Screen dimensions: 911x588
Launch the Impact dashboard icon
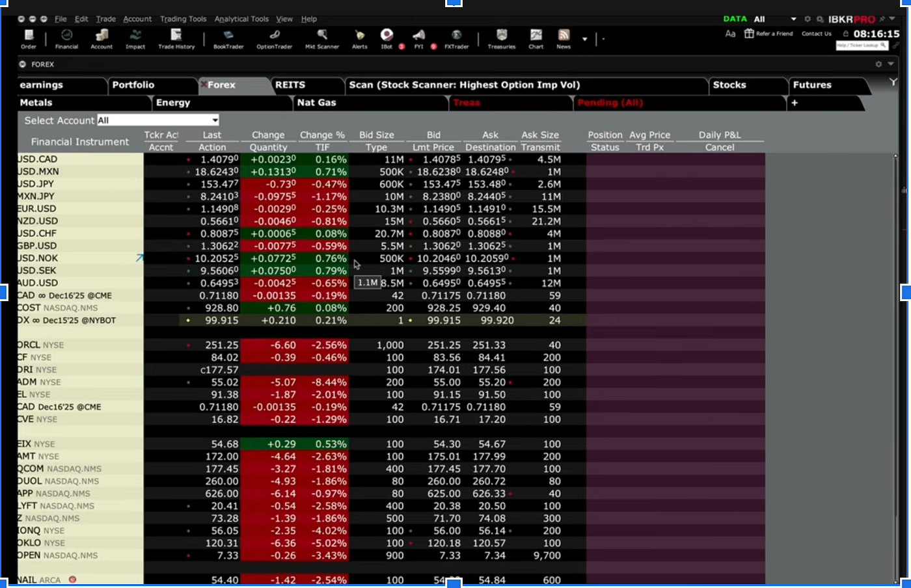point(135,38)
